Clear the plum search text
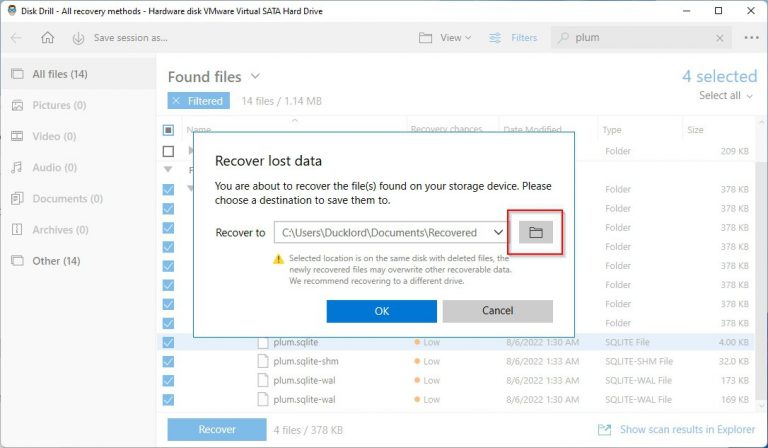The height and width of the screenshot is (448, 768). pos(720,38)
